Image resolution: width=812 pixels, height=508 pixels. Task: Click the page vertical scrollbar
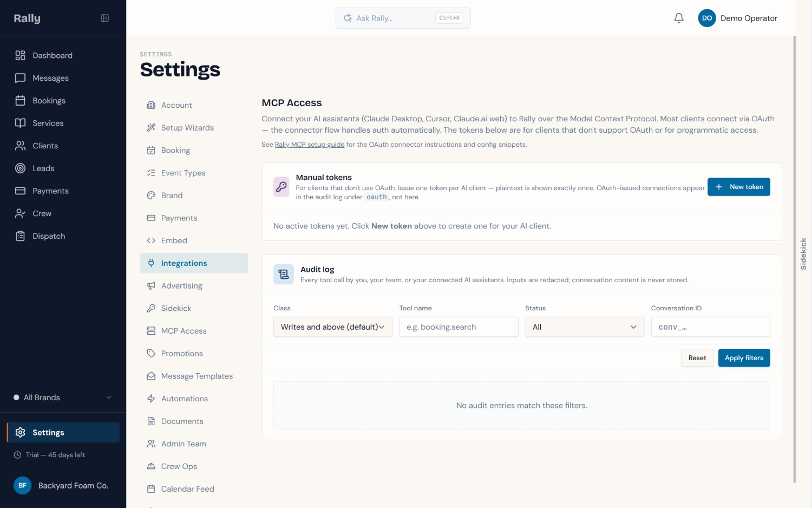point(794,259)
